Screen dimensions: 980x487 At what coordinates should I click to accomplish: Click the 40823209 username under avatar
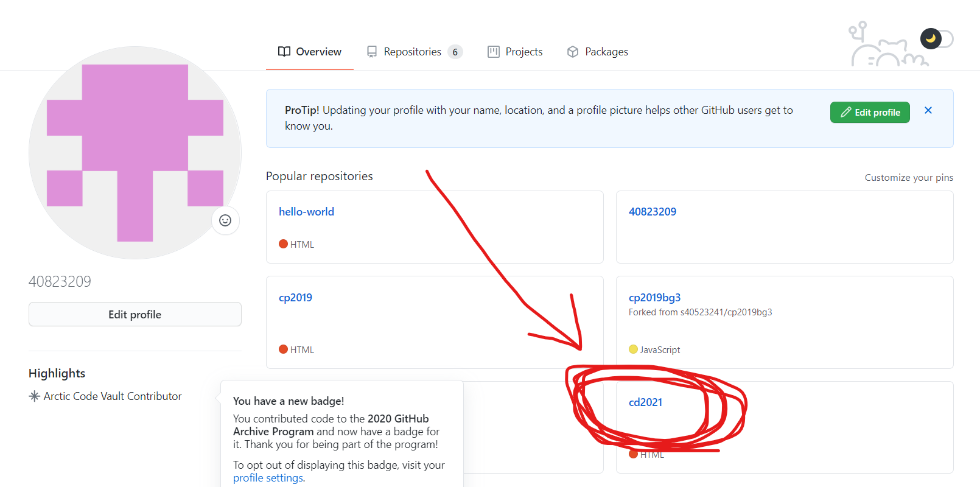[x=60, y=281]
